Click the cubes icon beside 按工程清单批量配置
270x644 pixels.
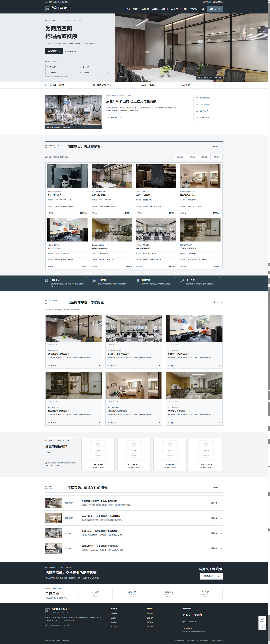(94, 85)
